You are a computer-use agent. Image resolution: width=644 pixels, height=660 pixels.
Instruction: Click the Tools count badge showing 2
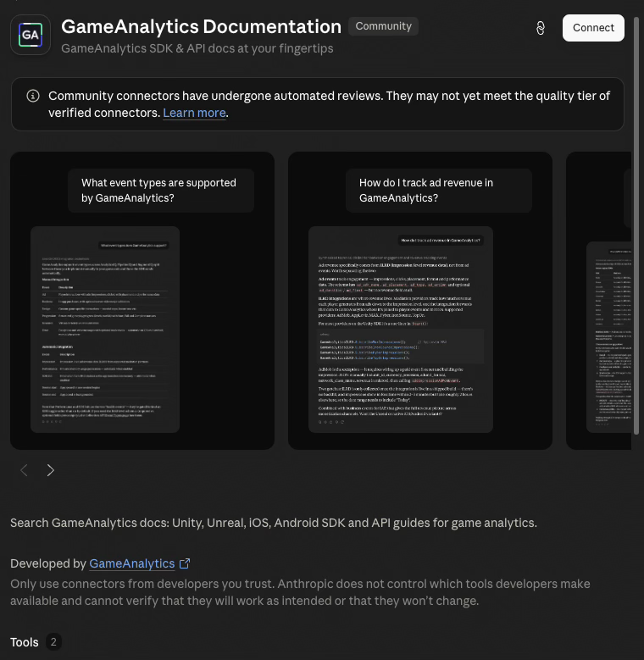click(x=53, y=642)
